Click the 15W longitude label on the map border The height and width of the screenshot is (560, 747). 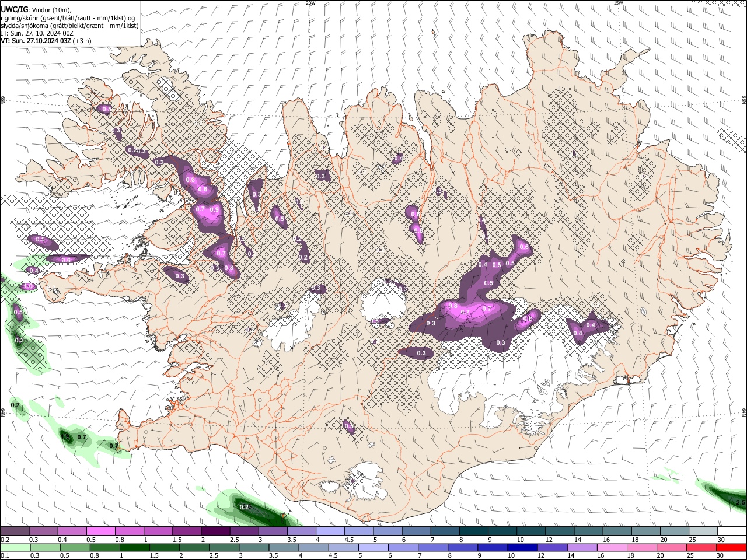[618, 3]
